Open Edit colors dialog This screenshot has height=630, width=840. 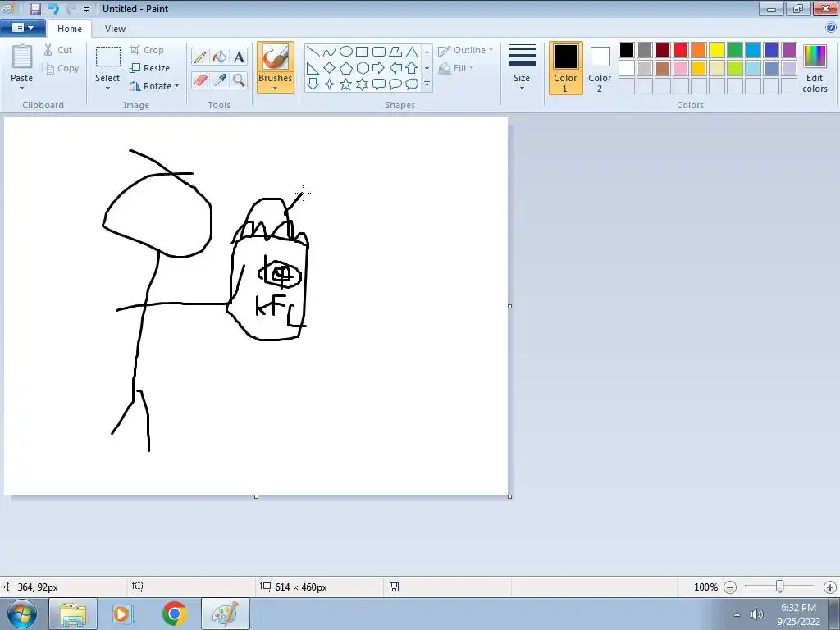coord(815,68)
